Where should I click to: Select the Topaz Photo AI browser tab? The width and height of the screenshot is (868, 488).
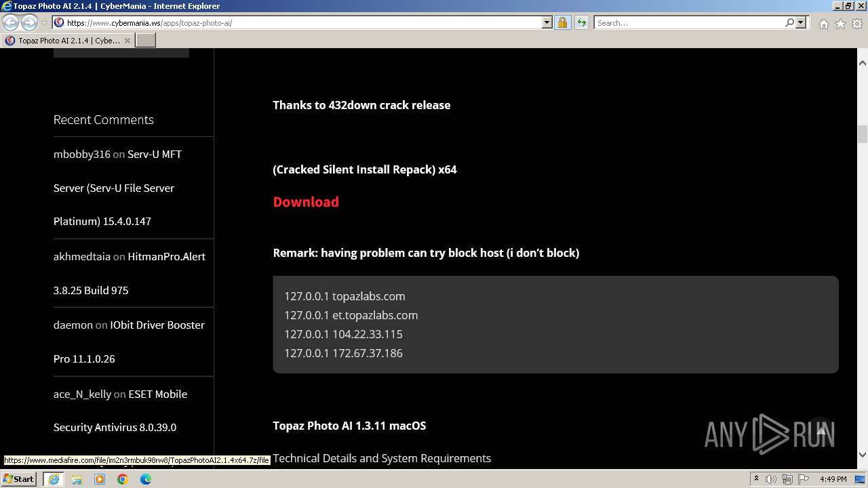67,40
